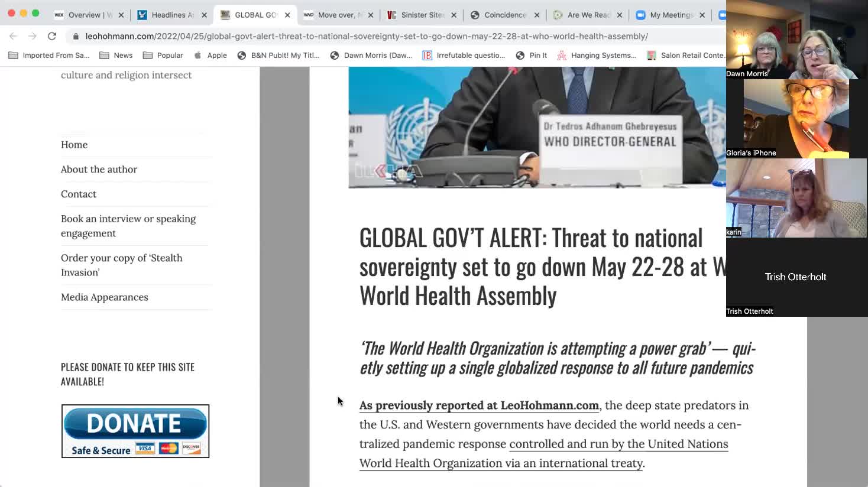The width and height of the screenshot is (868, 487).
Task: Click the lock icon in address bar
Action: click(x=76, y=37)
